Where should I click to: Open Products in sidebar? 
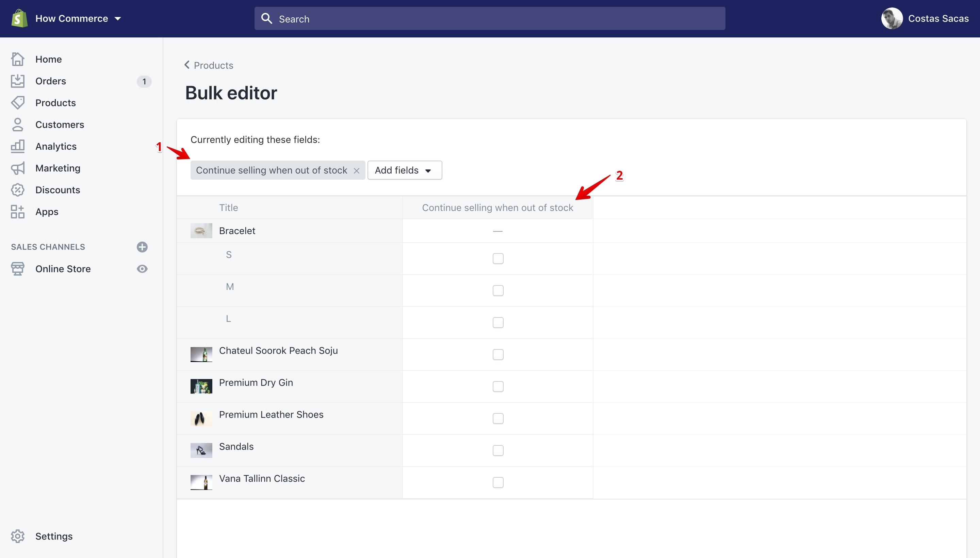(55, 103)
